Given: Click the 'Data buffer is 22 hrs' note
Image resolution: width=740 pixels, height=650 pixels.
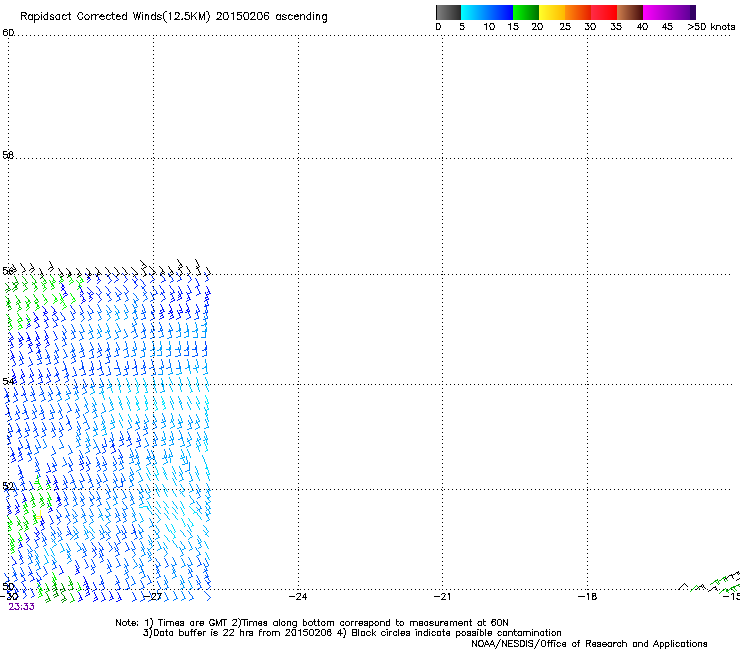Looking at the screenshot, I should (352, 633).
